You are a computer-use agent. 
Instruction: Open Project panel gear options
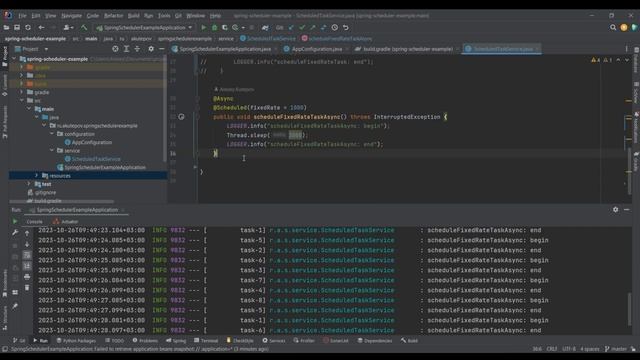pos(151,49)
